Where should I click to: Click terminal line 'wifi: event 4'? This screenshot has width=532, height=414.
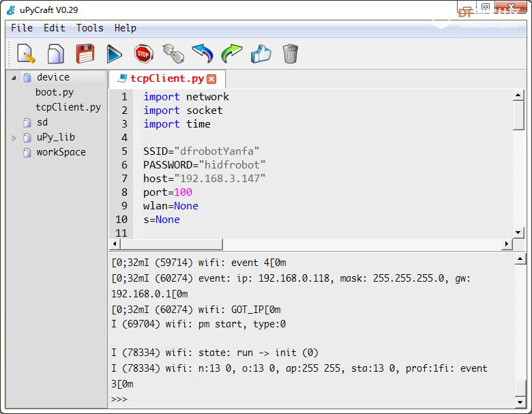point(198,263)
